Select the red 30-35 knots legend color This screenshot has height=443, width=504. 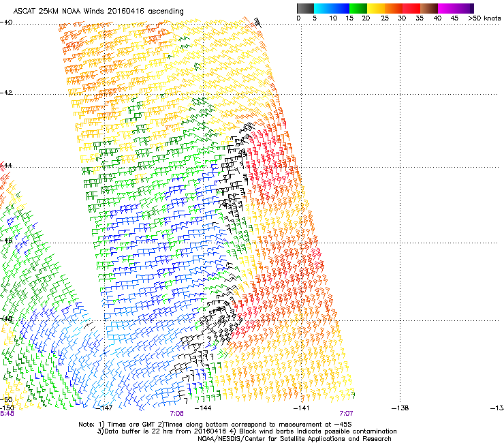(x=411, y=8)
